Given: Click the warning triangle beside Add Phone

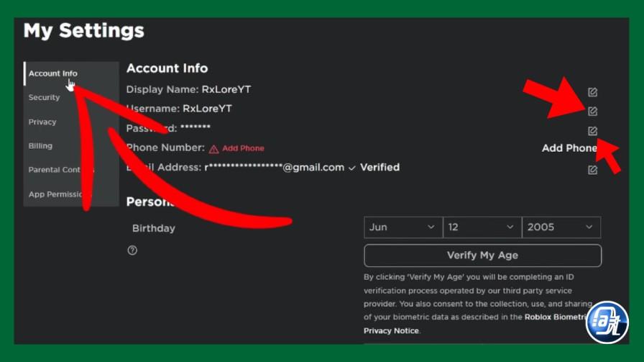Looking at the screenshot, I should pos(213,149).
